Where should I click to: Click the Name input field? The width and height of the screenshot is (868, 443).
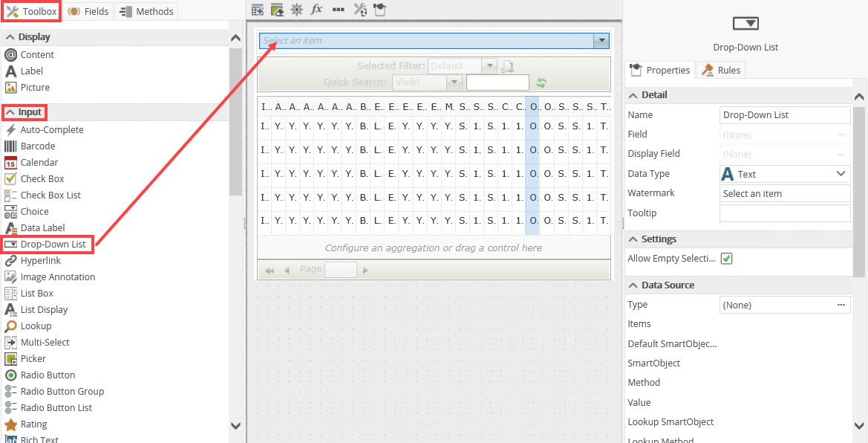(784, 115)
